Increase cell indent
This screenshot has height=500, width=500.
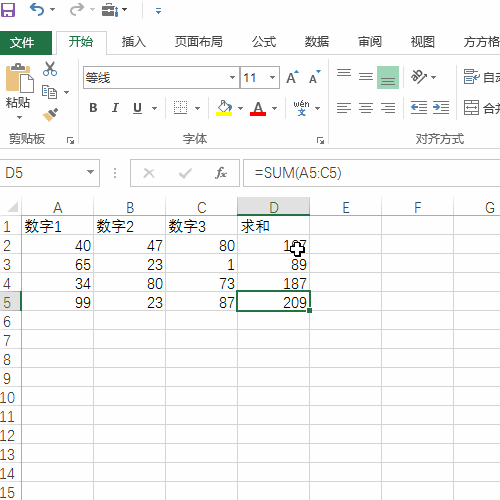[x=441, y=108]
